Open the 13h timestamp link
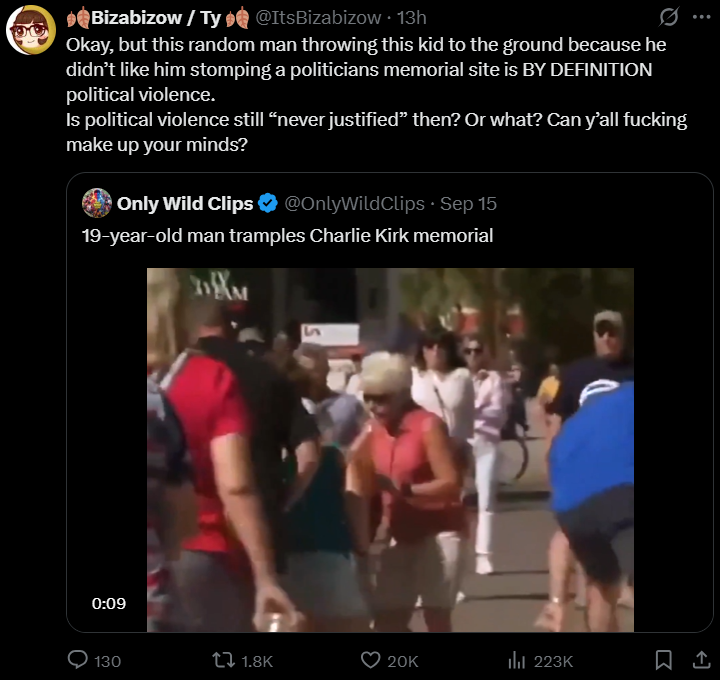 click(411, 18)
